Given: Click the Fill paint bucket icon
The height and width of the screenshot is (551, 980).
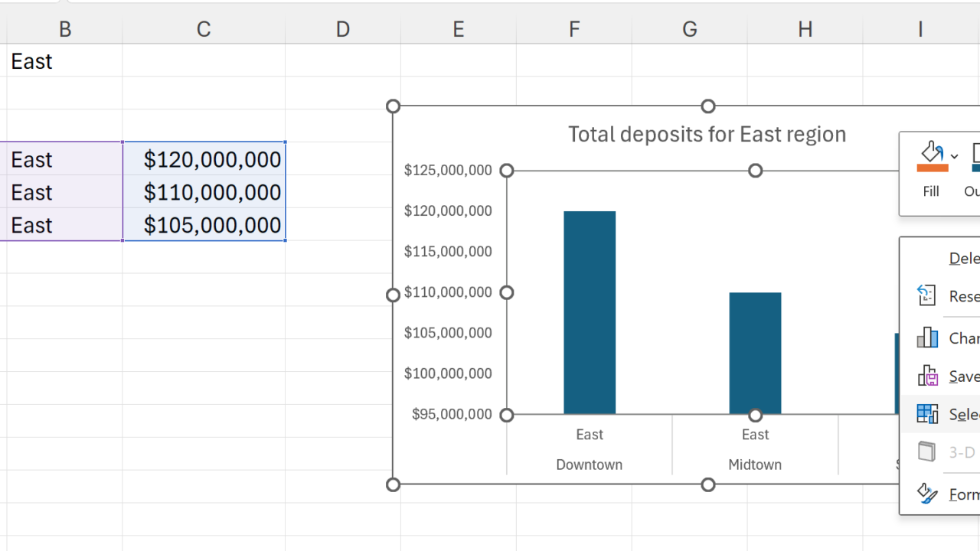Looking at the screenshot, I should (931, 152).
